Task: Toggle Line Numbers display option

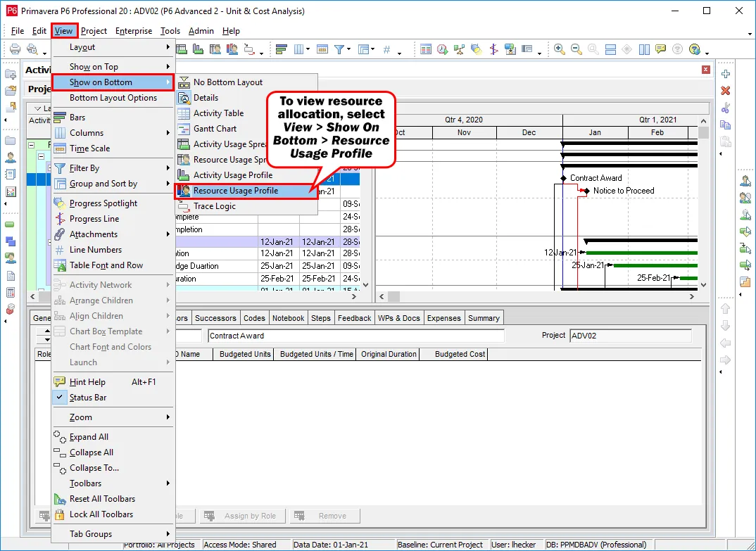Action: click(x=95, y=250)
